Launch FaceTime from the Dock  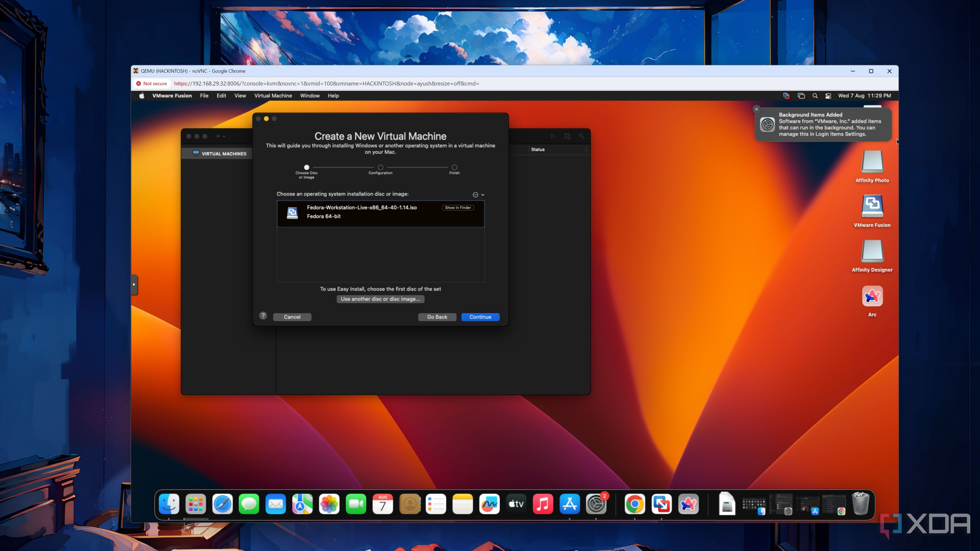356,504
